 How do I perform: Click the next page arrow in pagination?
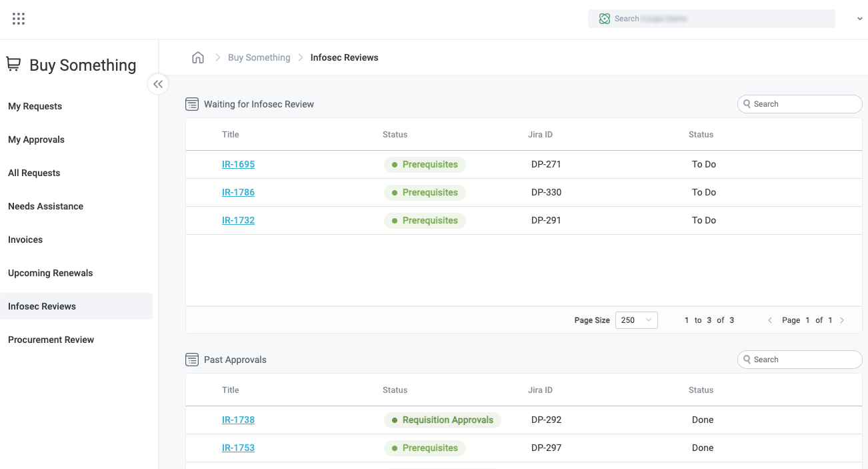pos(842,320)
